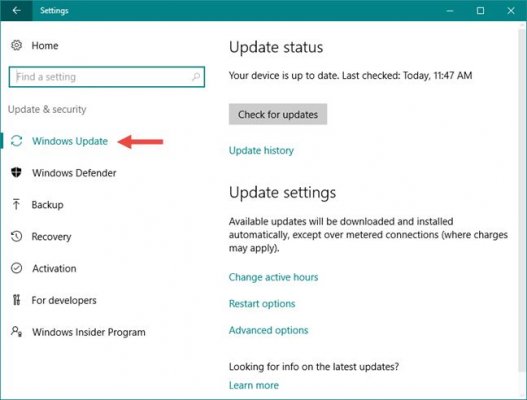Click the Update status heading

pos(276,47)
